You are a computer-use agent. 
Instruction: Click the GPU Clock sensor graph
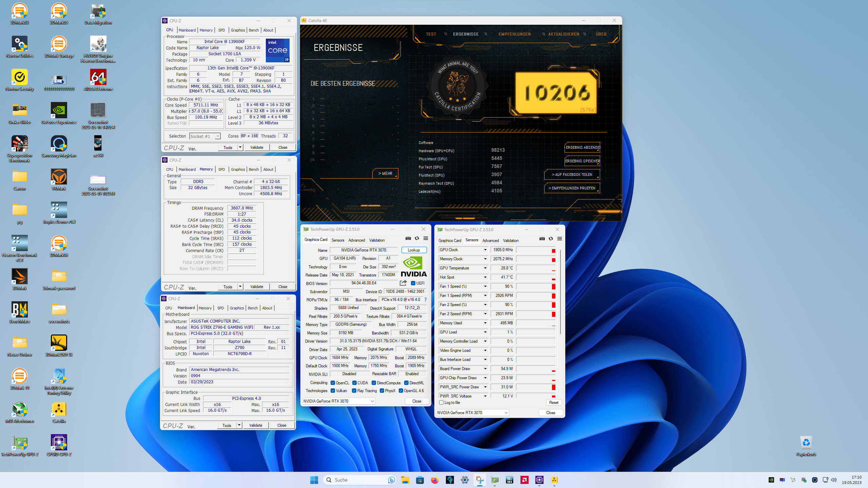[536, 250]
